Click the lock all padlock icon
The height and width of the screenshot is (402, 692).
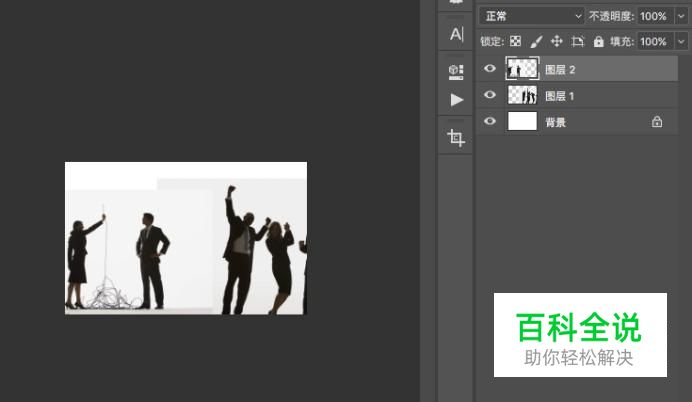coord(598,42)
